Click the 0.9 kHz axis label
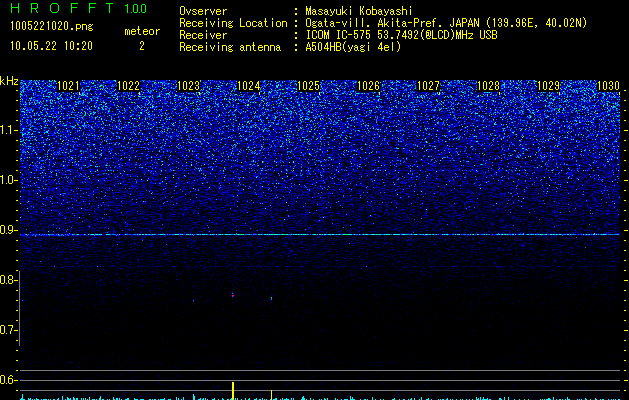 click(x=8, y=230)
